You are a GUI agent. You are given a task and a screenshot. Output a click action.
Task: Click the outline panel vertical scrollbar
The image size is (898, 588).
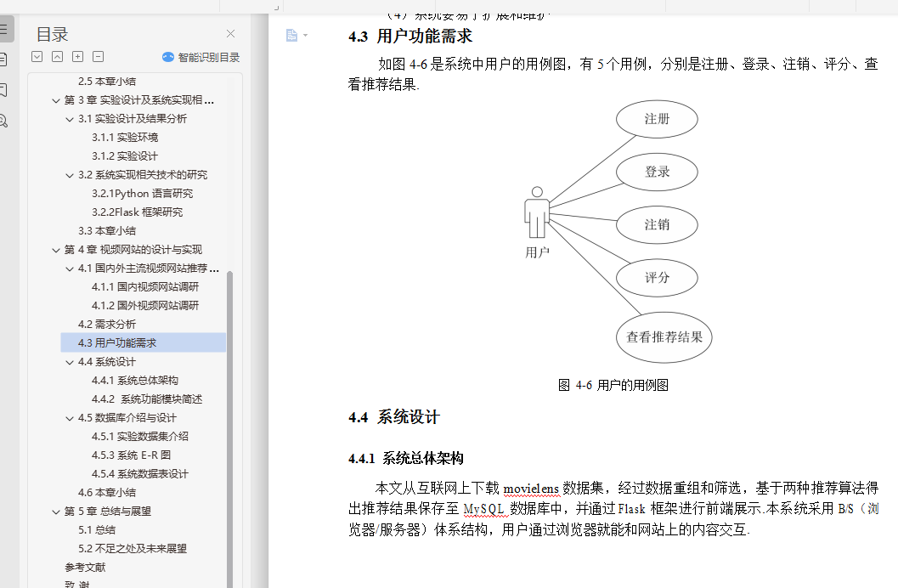[x=229, y=429]
